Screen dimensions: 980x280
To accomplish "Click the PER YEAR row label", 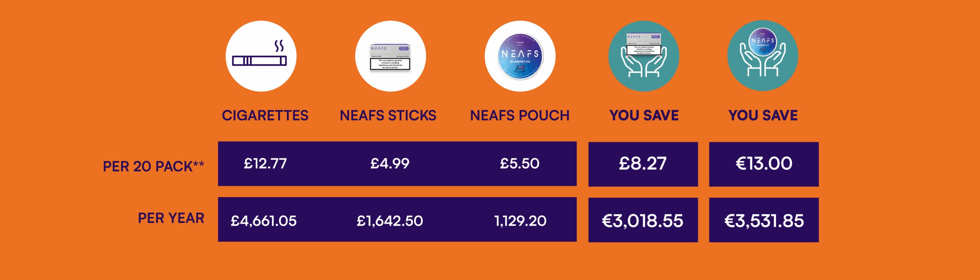I will [x=171, y=218].
